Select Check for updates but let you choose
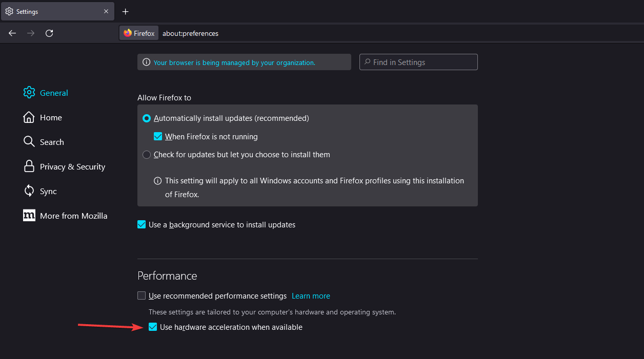Screen dimensions: 644x359 tap(147, 155)
